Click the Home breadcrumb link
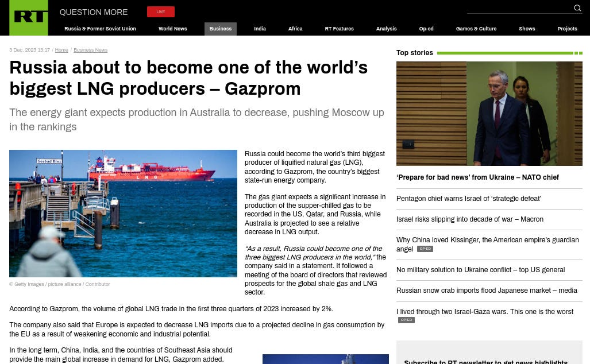590x364 pixels. point(61,50)
